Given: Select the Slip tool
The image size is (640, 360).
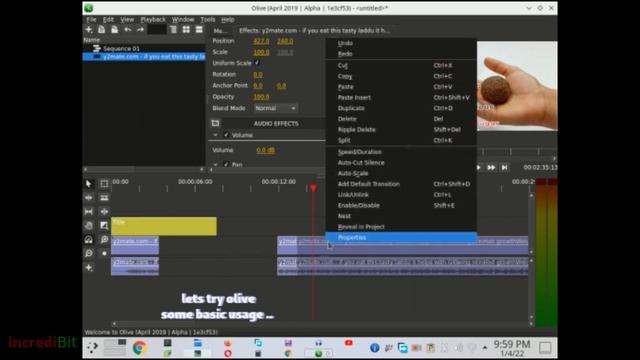Looking at the screenshot, I should point(89,212).
